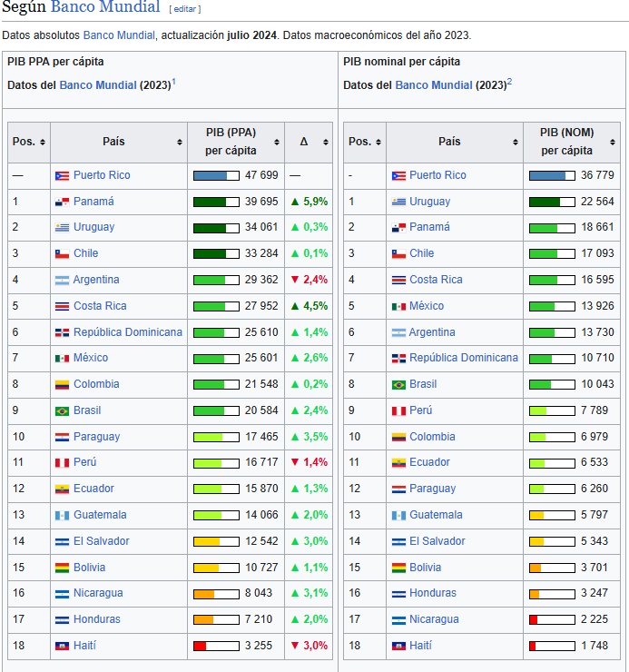Open Banco Mundial link in Datos absolutos sentence
Viewport: 629px width, 672px height.
(119, 35)
